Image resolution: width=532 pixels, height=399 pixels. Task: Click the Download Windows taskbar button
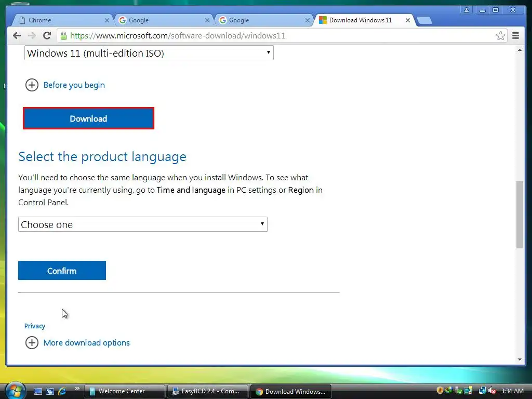coord(291,391)
